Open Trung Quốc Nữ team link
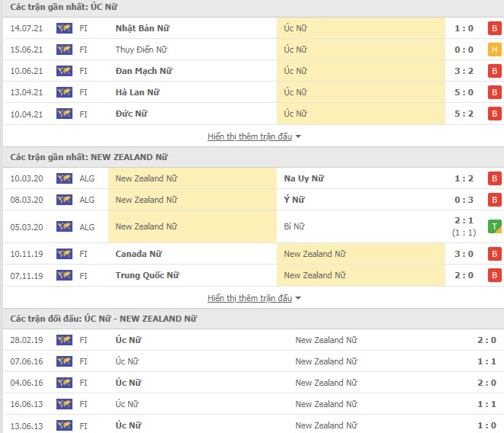This screenshot has height=433, width=504. pyautogui.click(x=147, y=275)
